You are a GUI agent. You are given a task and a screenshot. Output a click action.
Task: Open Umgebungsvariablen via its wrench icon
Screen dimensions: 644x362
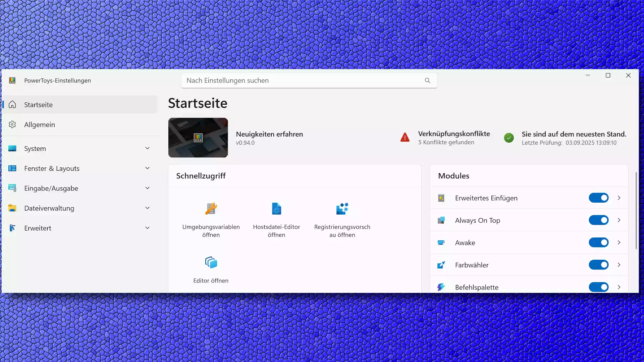coord(211,209)
